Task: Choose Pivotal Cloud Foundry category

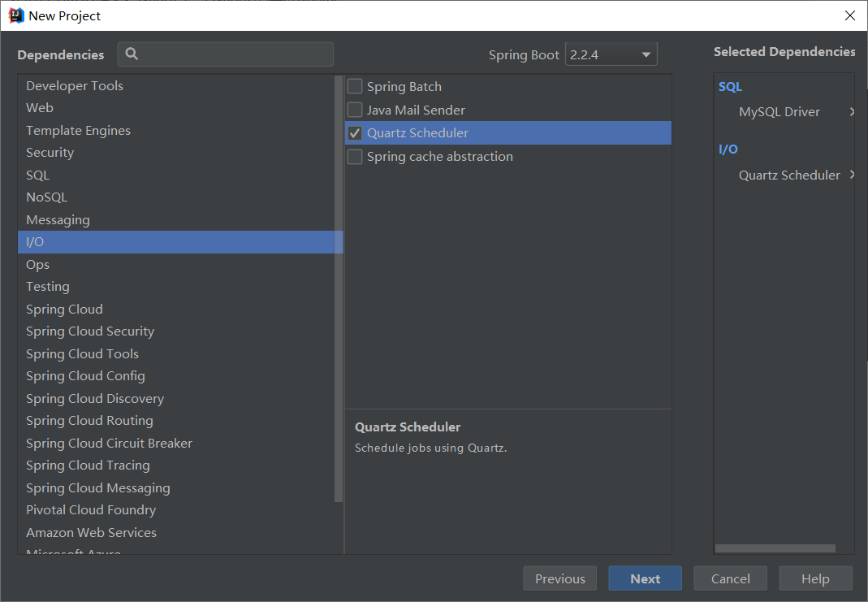Action: (x=176, y=510)
